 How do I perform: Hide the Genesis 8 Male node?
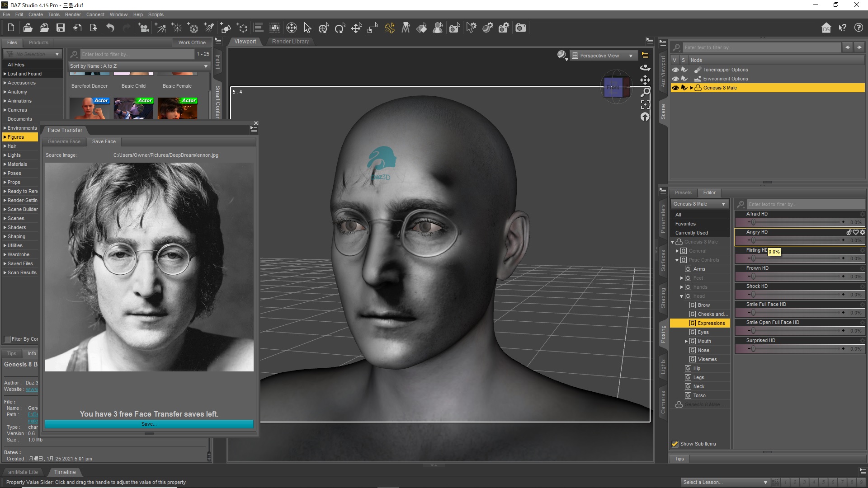(675, 88)
